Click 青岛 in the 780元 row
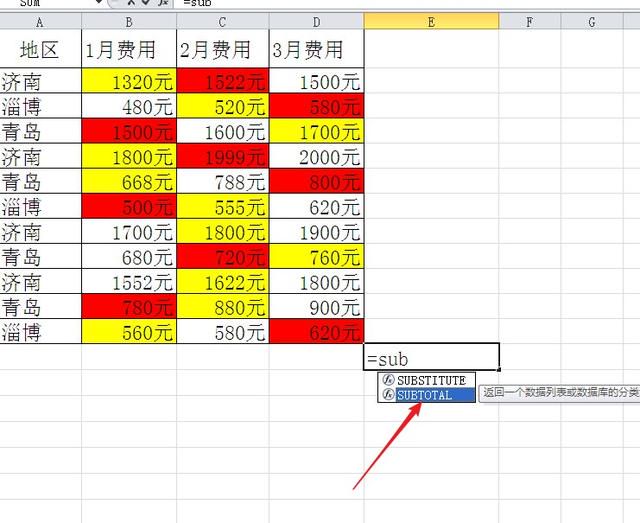Screen dimensions: 640x523 [40, 306]
